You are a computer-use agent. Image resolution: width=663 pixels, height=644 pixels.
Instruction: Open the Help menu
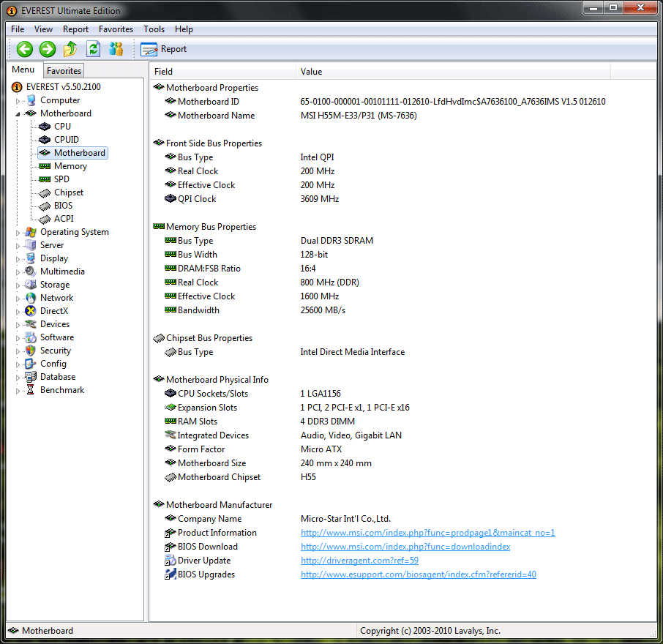tap(184, 29)
